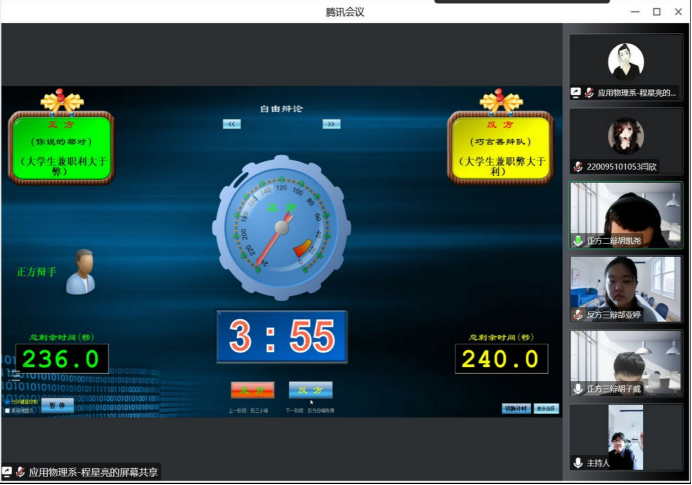
Task: Click the next stage double-arrow button
Action: [x=331, y=124]
